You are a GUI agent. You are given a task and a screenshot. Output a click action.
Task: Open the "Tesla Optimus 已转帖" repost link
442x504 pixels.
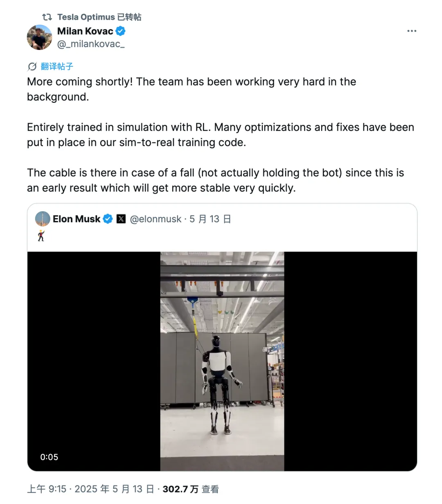[x=99, y=17]
